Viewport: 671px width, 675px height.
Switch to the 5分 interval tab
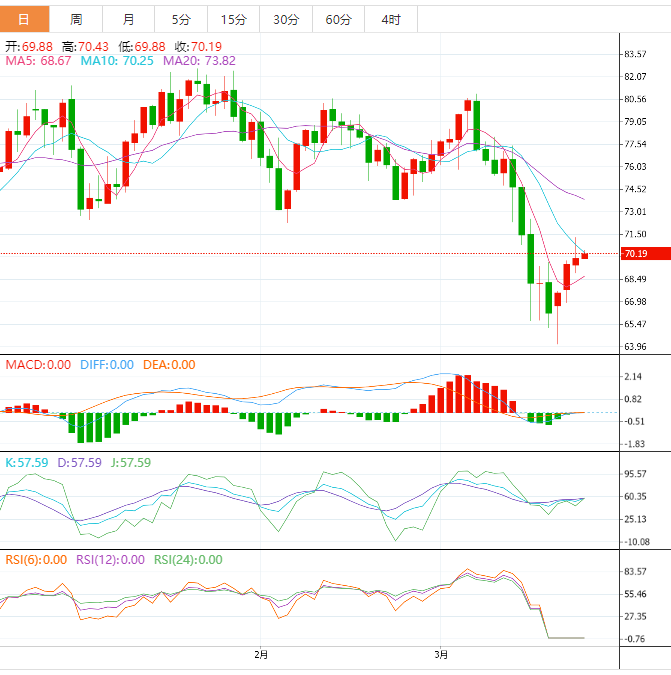pos(181,19)
